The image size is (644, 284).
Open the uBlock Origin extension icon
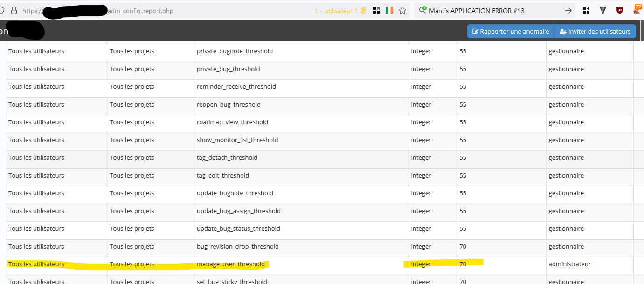(620, 10)
